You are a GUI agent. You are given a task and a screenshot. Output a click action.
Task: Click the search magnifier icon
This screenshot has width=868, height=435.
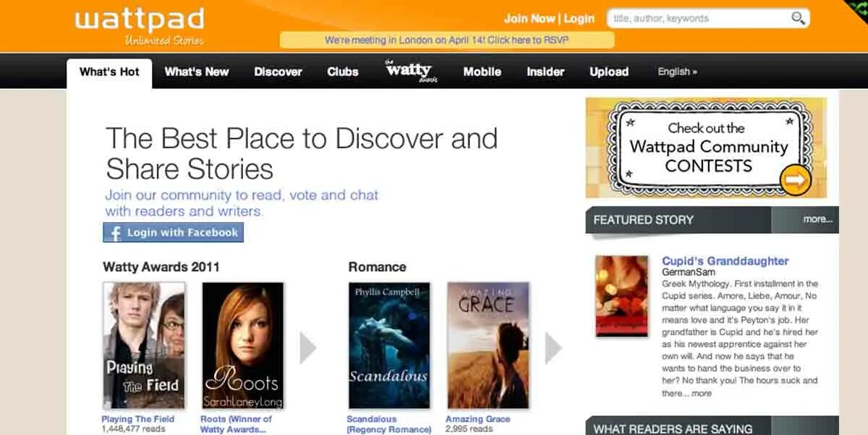click(798, 19)
